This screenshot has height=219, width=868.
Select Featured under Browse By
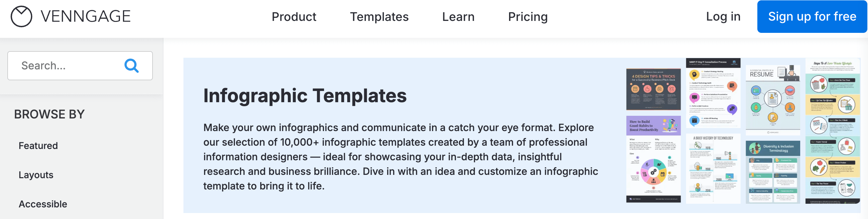38,146
